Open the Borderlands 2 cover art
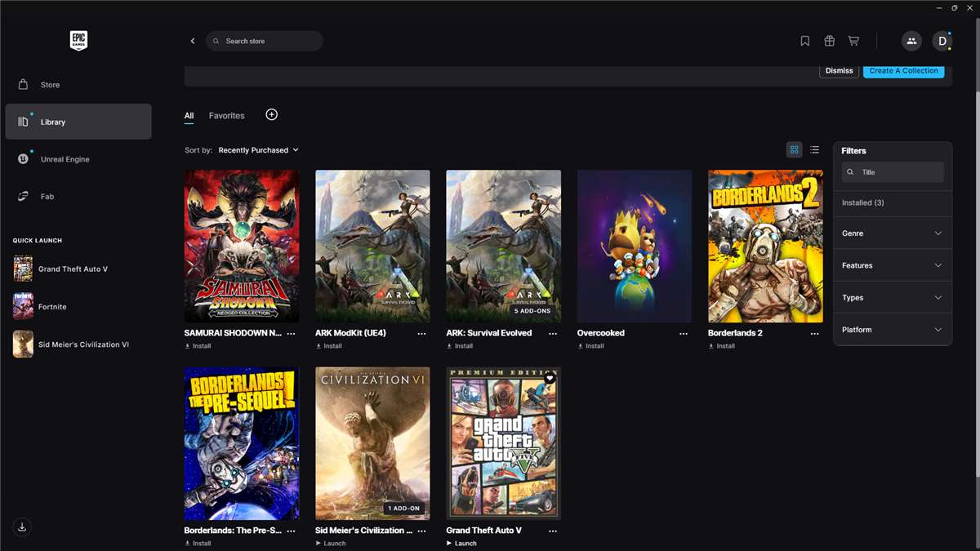The width and height of the screenshot is (980, 551). [765, 247]
